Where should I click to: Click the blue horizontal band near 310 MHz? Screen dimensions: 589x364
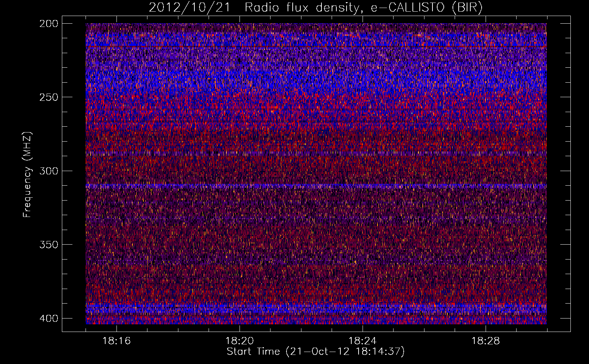click(x=316, y=186)
